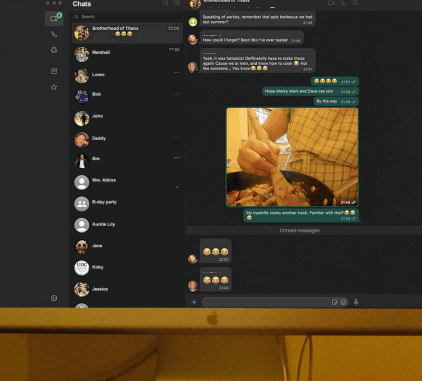
Task: Open the John chat
Action: coord(127,118)
